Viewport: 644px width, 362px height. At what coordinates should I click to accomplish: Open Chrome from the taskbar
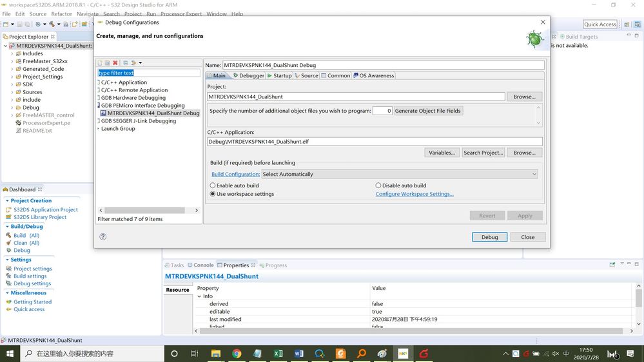[237, 354]
